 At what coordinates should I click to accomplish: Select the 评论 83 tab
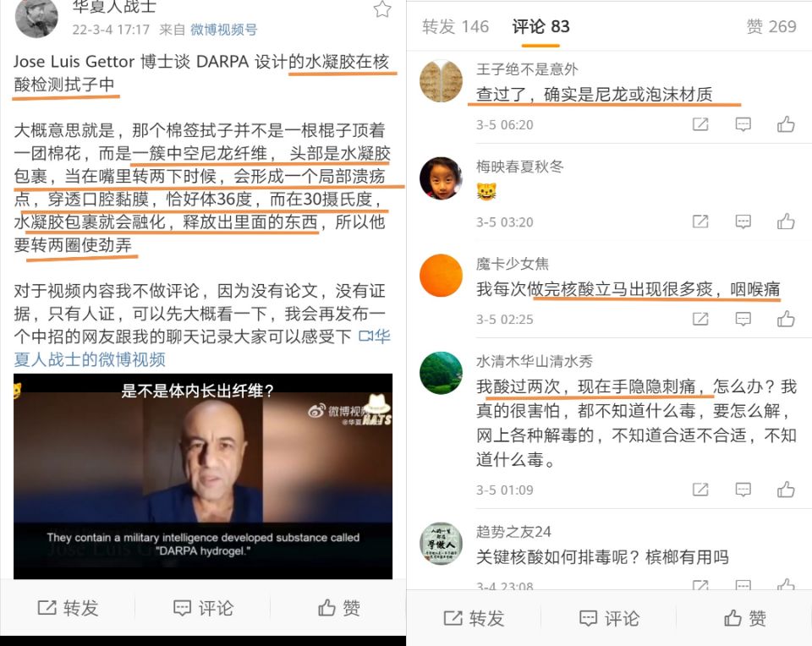point(540,26)
